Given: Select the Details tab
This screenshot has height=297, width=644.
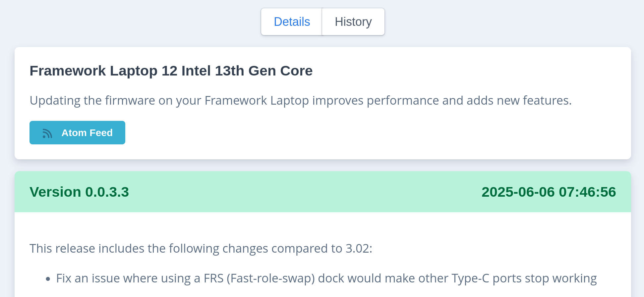Looking at the screenshot, I should [x=292, y=22].
